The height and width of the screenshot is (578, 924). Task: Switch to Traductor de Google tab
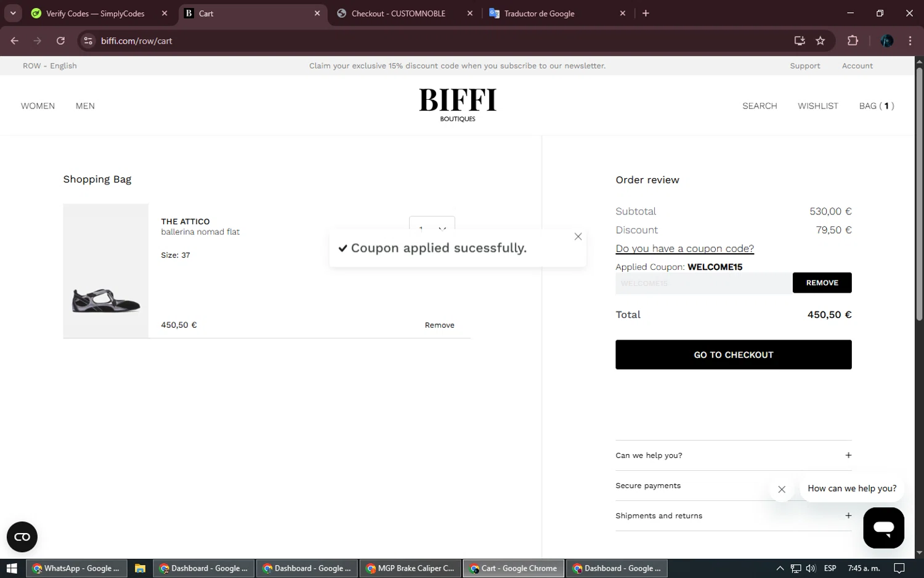pyautogui.click(x=540, y=13)
